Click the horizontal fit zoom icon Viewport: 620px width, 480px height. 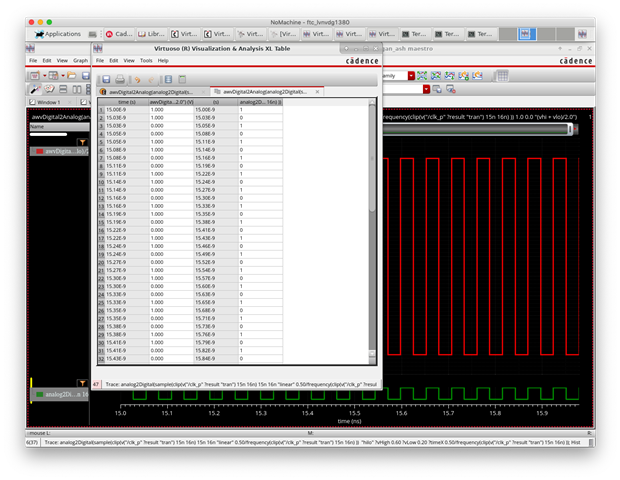(436, 75)
